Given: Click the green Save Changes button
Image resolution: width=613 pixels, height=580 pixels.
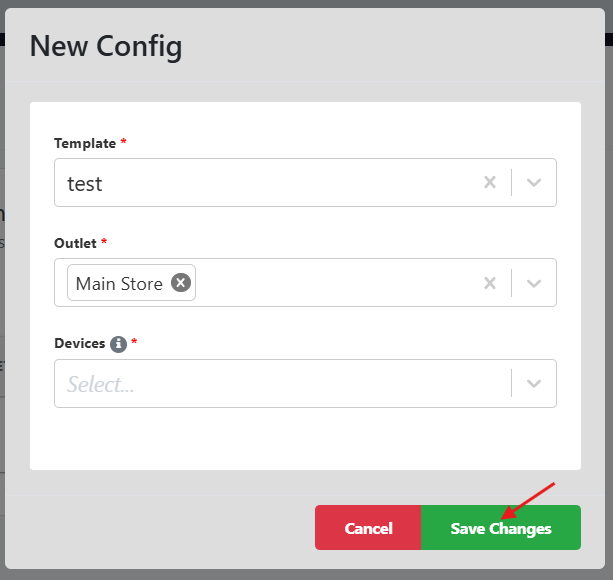Looking at the screenshot, I should click(x=500, y=528).
